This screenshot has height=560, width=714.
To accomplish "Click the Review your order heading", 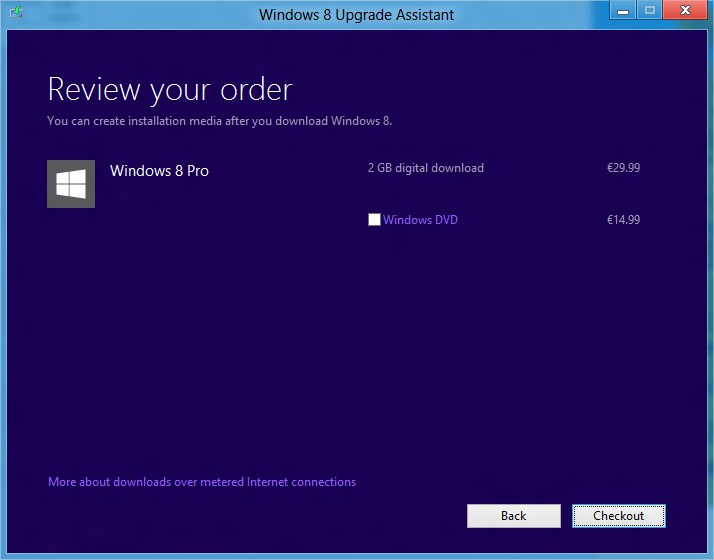I will point(170,89).
